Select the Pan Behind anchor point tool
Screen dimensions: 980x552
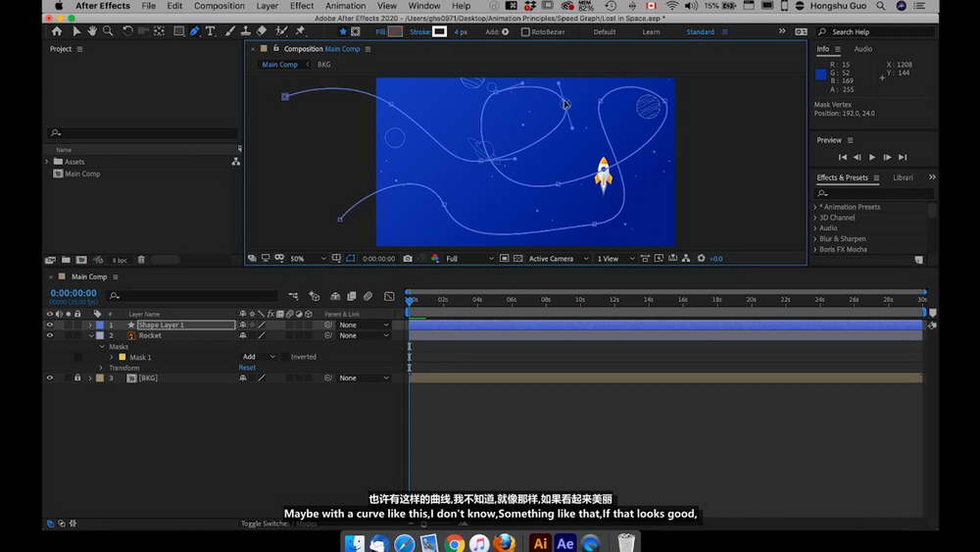pos(160,31)
